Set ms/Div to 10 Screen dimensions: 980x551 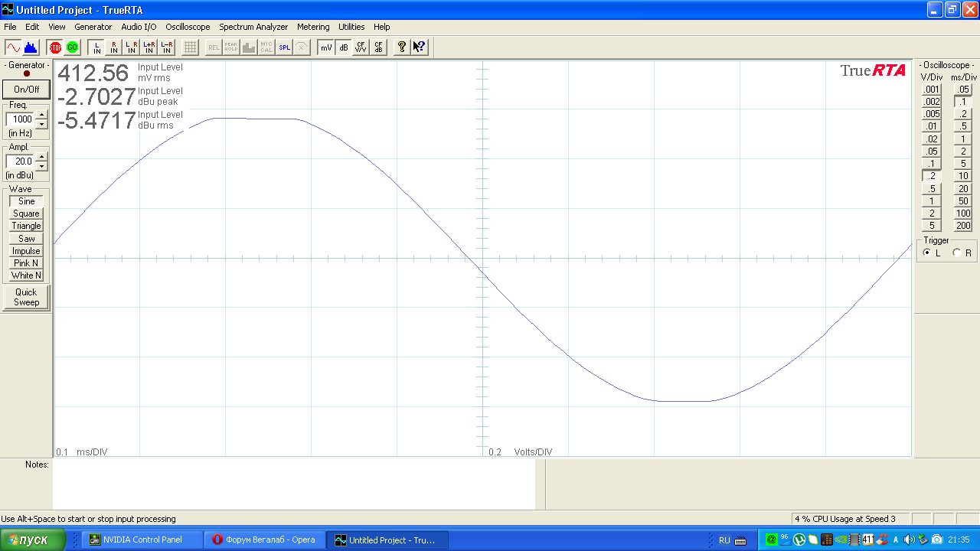[x=963, y=176]
